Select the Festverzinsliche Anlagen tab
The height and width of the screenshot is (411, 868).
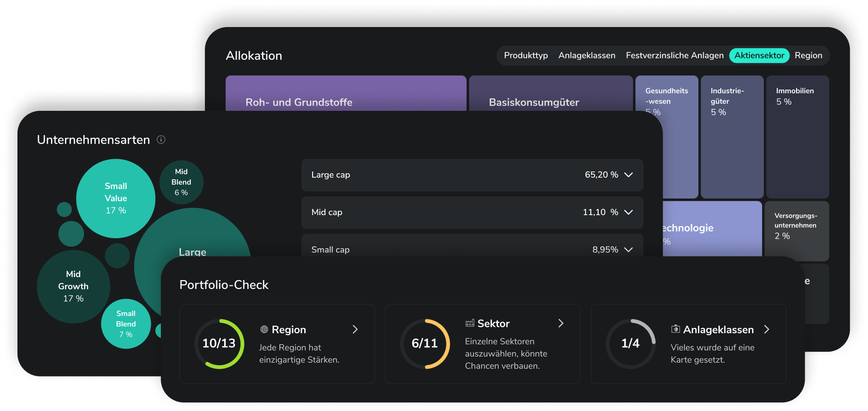point(674,55)
